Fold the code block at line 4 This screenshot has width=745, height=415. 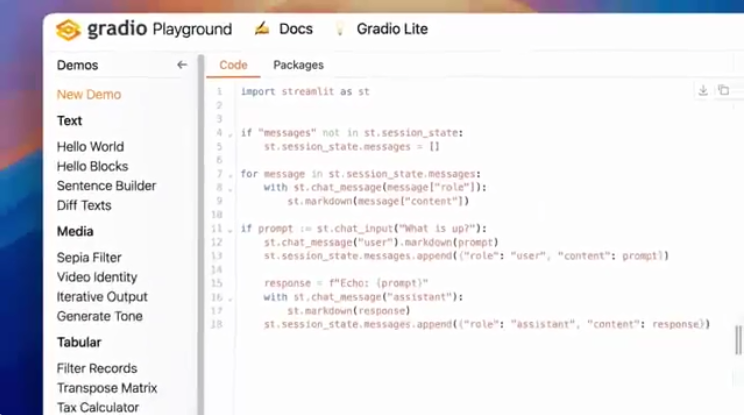click(x=230, y=135)
